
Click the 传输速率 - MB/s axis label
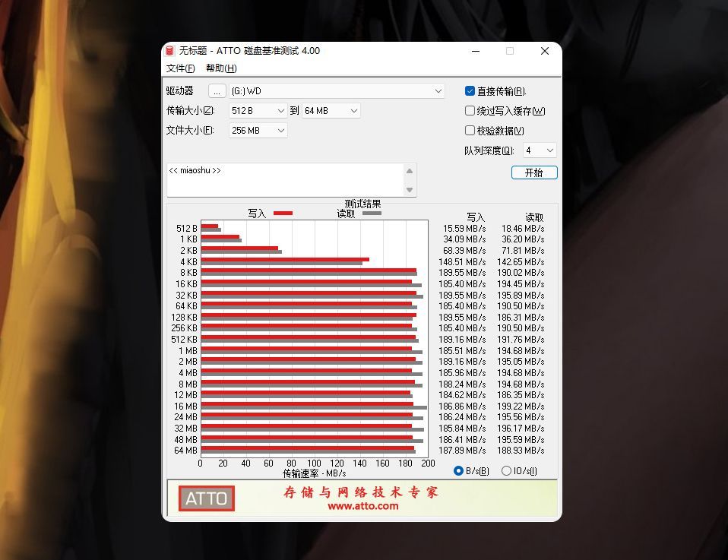coord(315,473)
